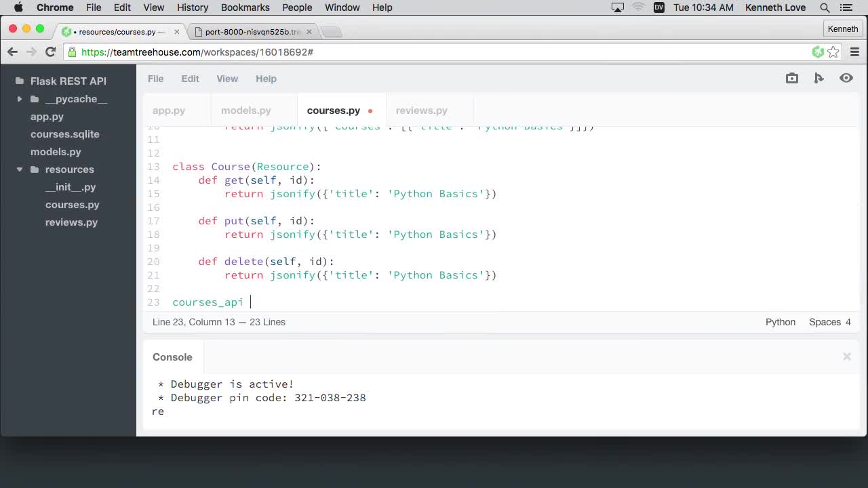The height and width of the screenshot is (488, 868).
Task: Click the padlock icon in the address bar
Action: [x=72, y=52]
